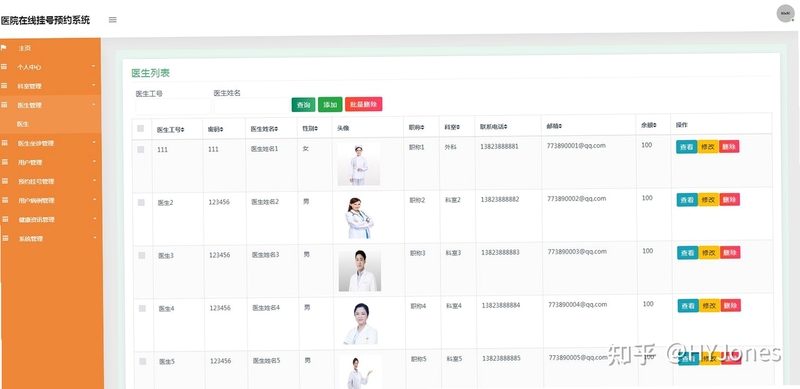
Task: Tick the checkbox for 医生3 row
Action: (x=141, y=256)
